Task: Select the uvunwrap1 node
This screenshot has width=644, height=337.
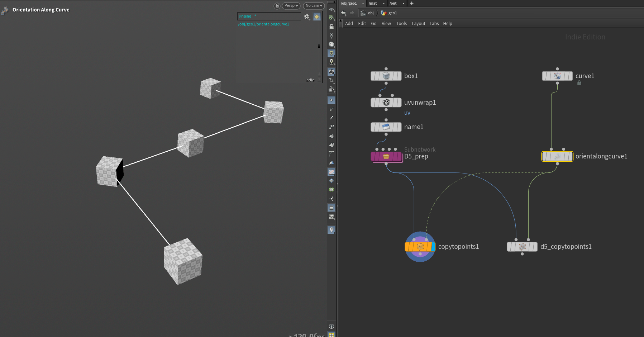Action: 386,103
